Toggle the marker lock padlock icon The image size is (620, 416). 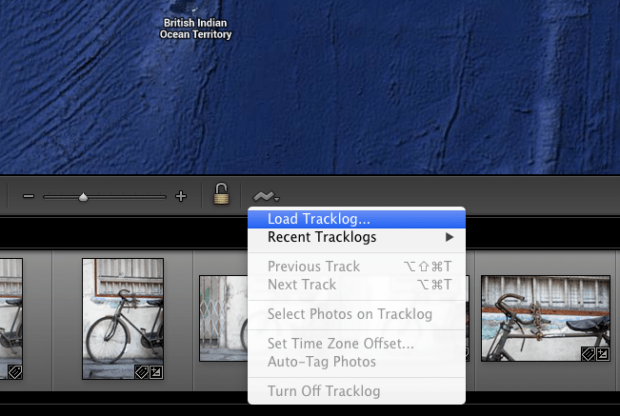221,194
